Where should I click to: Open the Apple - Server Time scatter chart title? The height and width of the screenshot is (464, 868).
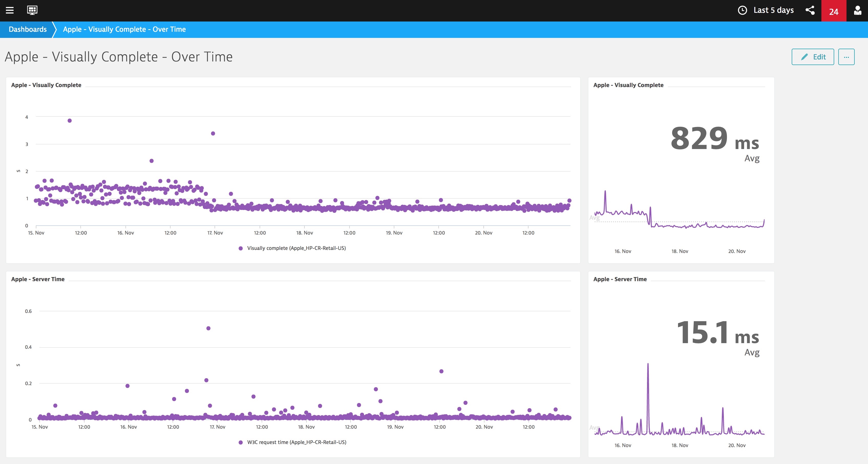38,279
